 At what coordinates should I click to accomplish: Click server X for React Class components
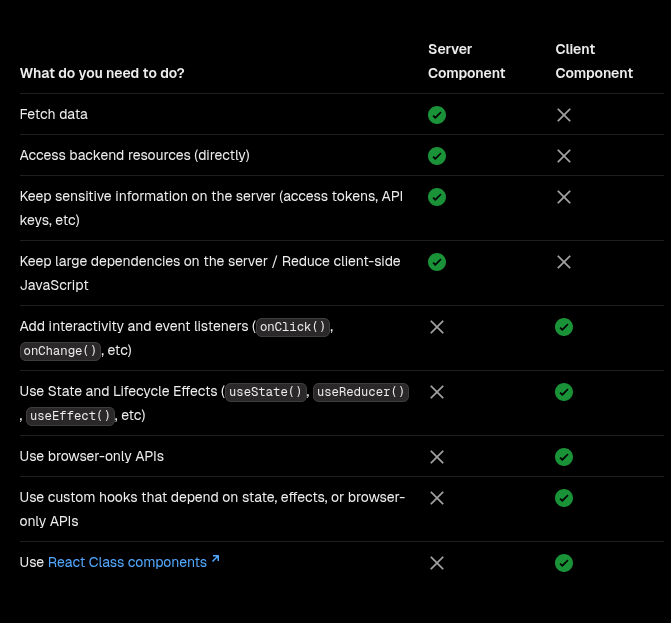(x=437, y=563)
